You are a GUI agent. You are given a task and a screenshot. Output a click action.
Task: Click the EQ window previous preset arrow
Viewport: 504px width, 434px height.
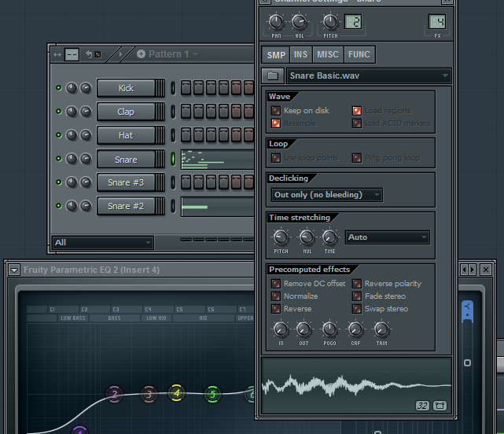click(464, 270)
